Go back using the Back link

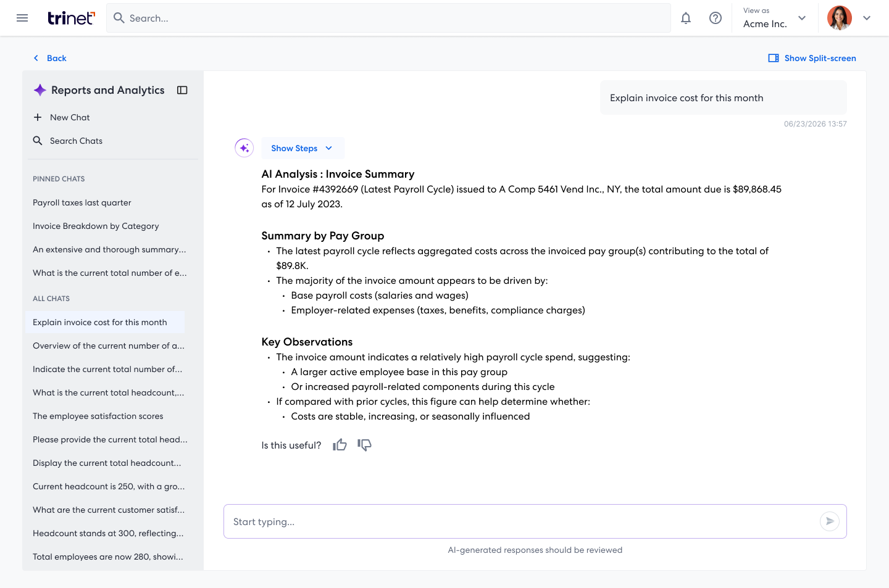click(49, 58)
